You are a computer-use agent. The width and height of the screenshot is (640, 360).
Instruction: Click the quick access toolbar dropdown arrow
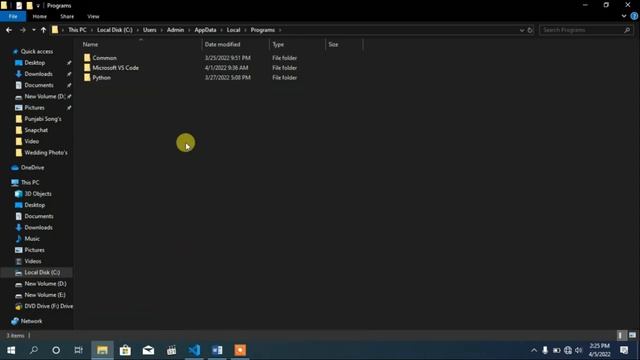click(38, 6)
